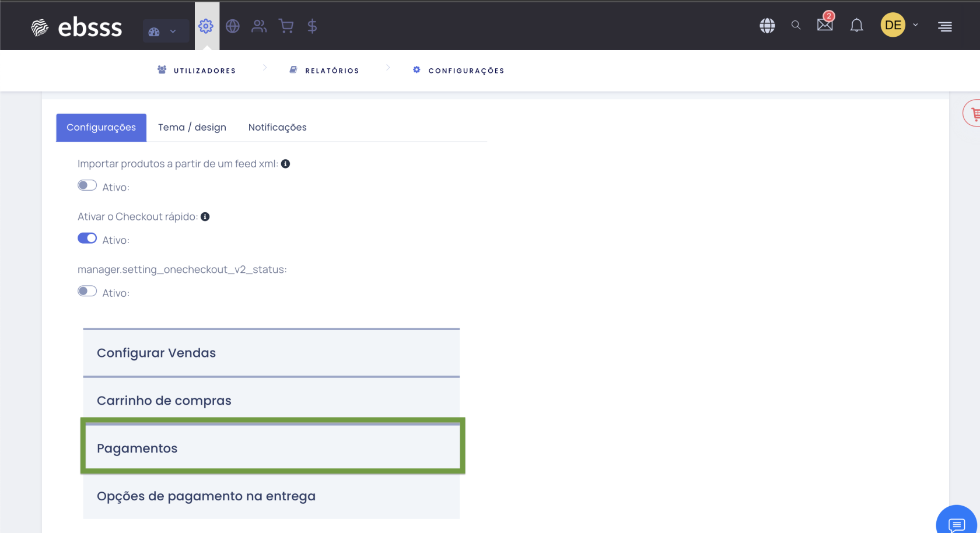
Task: Select the Configurações tab
Action: tap(101, 127)
